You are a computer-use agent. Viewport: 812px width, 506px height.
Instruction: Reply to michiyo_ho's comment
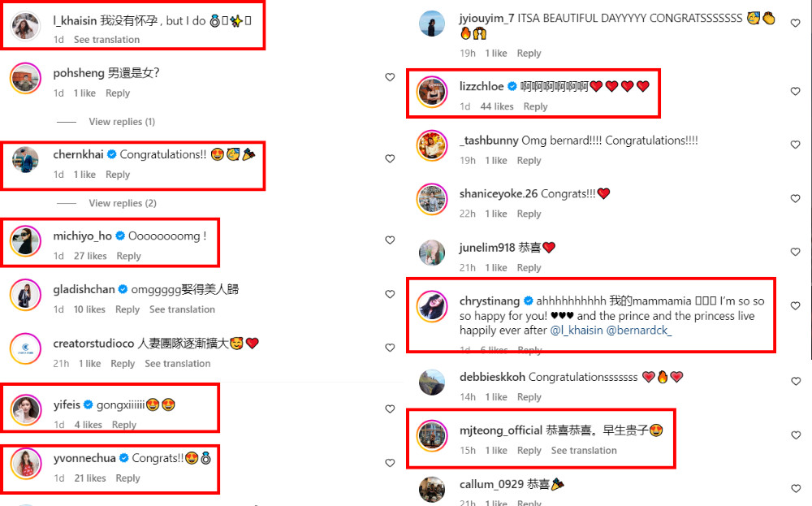click(x=128, y=256)
